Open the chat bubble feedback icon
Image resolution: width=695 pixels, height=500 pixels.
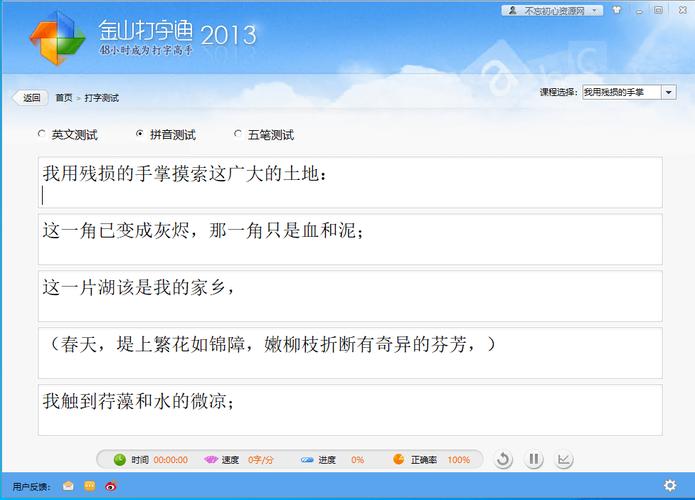90,486
